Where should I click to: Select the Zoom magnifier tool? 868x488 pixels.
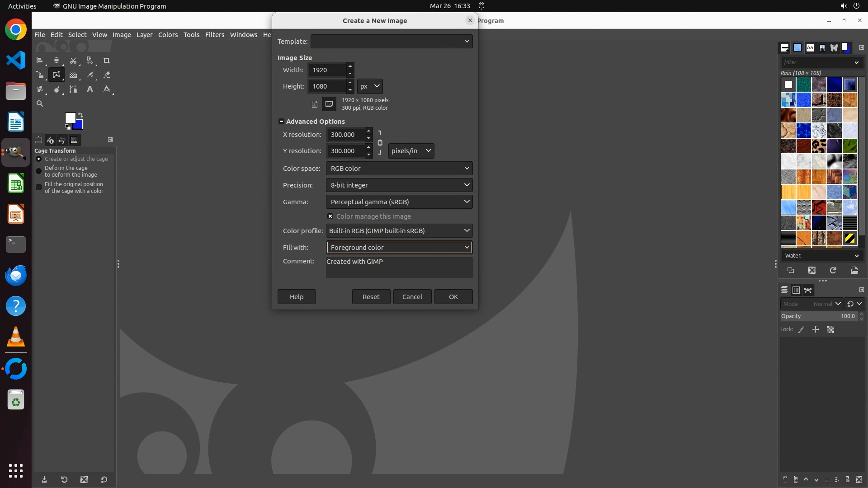40,103
